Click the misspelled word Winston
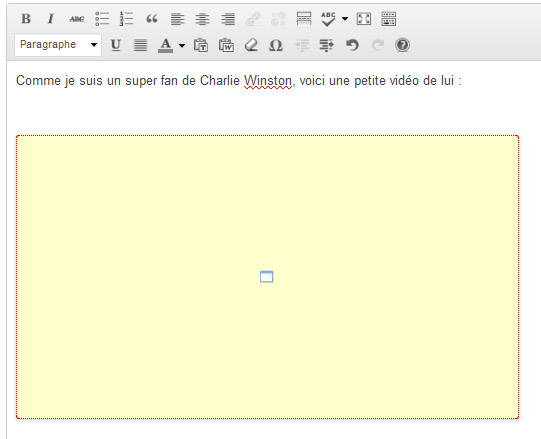 click(268, 81)
